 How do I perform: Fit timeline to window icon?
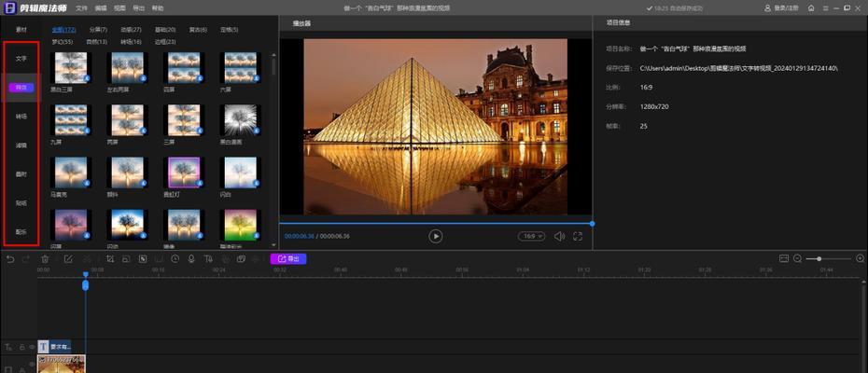(x=783, y=258)
